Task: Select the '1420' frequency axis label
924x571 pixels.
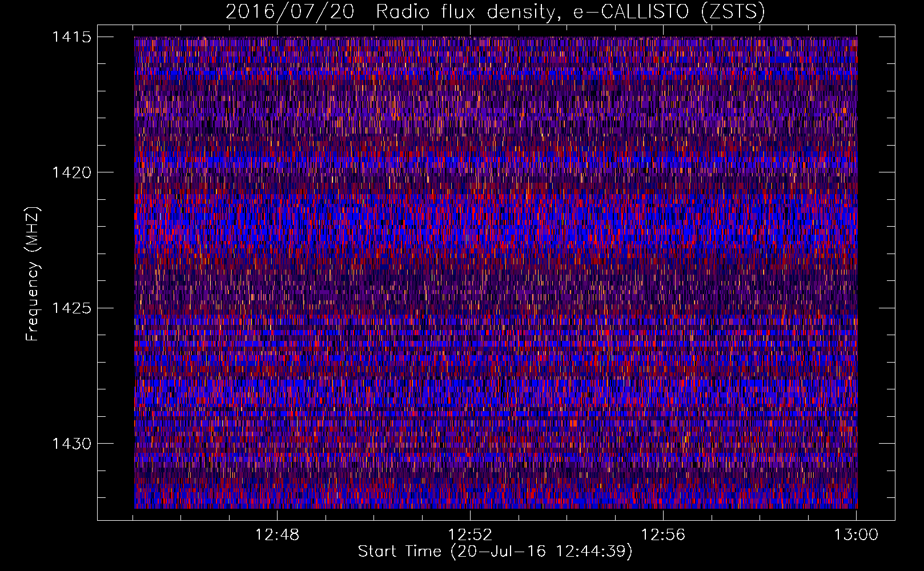Action: click(x=71, y=172)
